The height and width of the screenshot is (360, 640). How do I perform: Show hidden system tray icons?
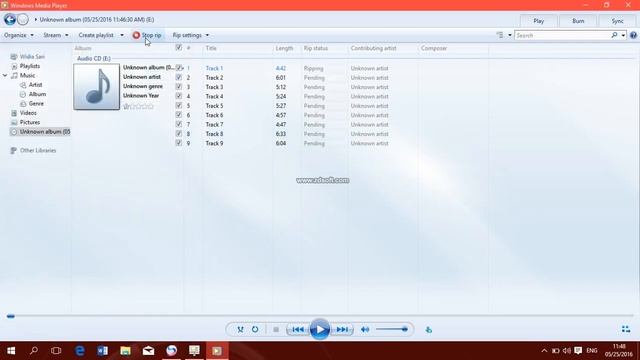pyautogui.click(x=544, y=351)
